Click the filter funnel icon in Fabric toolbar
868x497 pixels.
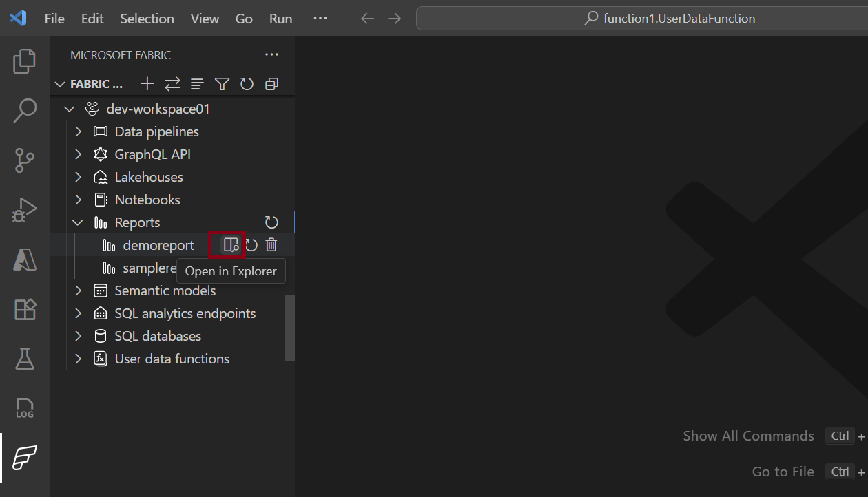[x=222, y=84]
